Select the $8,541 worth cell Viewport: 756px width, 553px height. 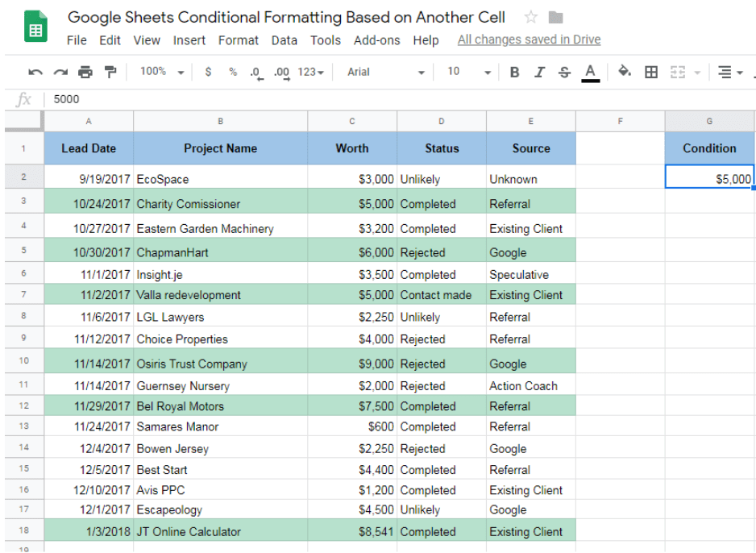[352, 530]
